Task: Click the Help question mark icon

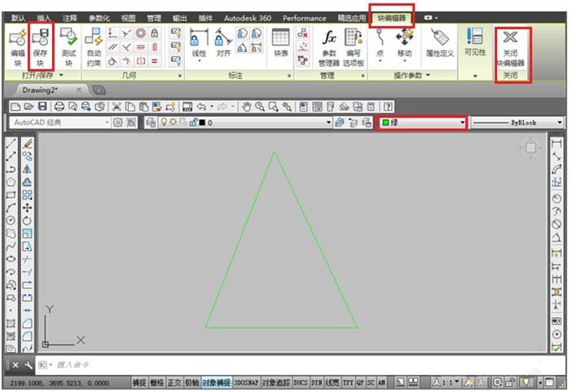Action: point(388,107)
